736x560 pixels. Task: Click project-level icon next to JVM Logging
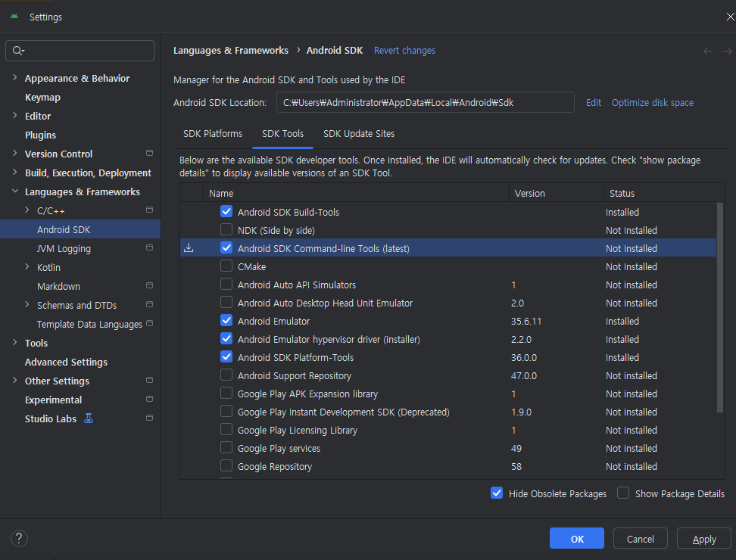tap(149, 247)
